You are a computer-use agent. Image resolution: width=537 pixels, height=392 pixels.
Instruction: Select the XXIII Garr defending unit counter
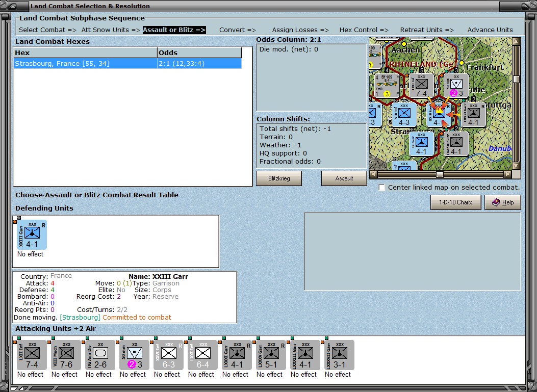click(x=32, y=235)
